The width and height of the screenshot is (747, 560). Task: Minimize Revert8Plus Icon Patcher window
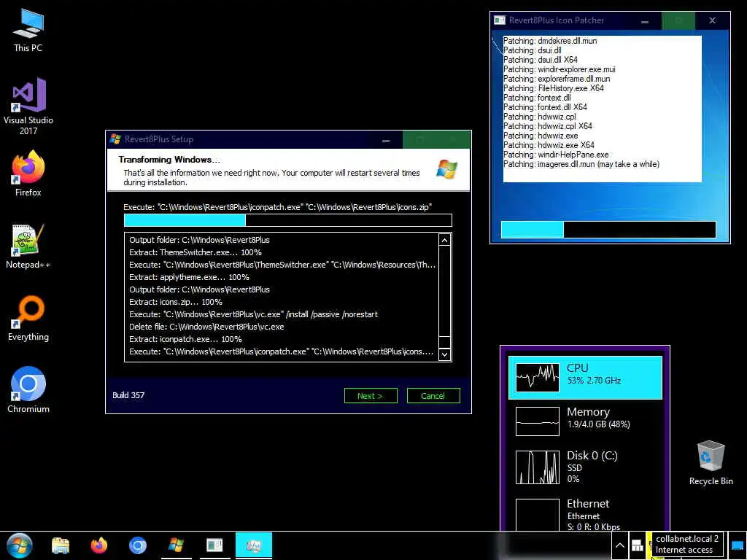click(x=645, y=21)
